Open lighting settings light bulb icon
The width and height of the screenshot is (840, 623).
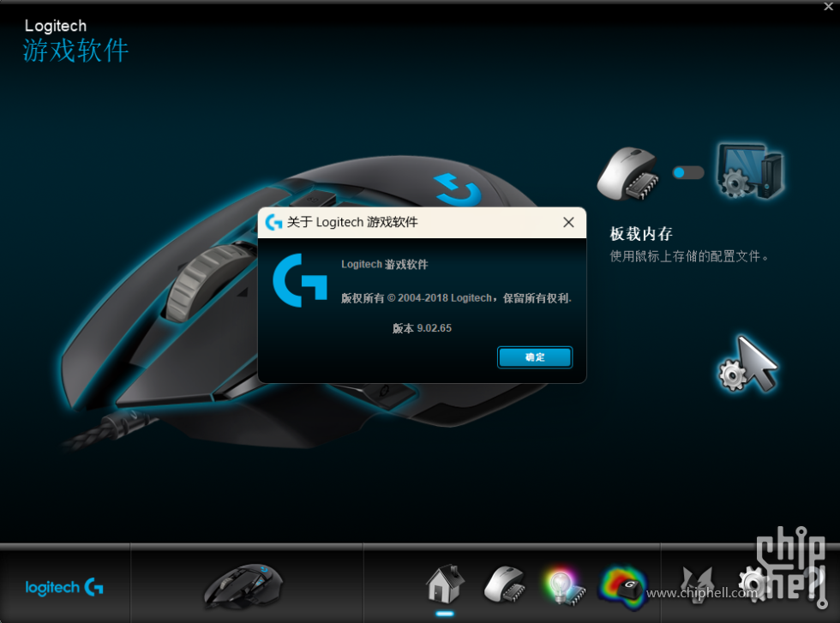564,586
